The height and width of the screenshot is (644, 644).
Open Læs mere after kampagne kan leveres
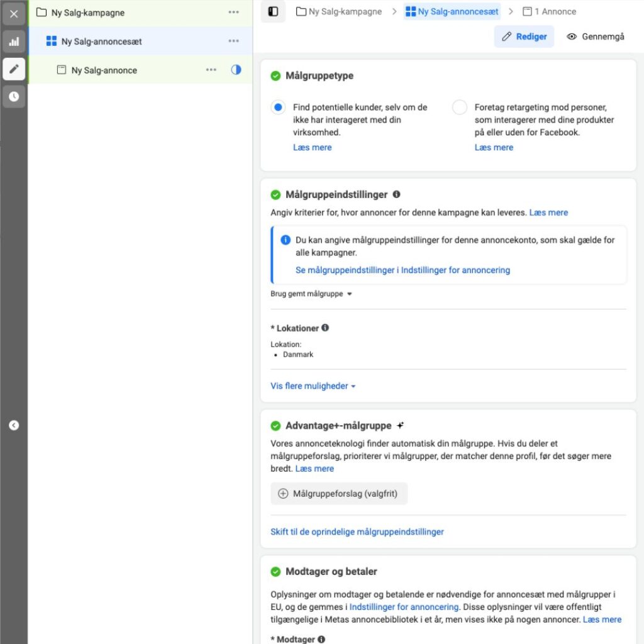pos(548,213)
